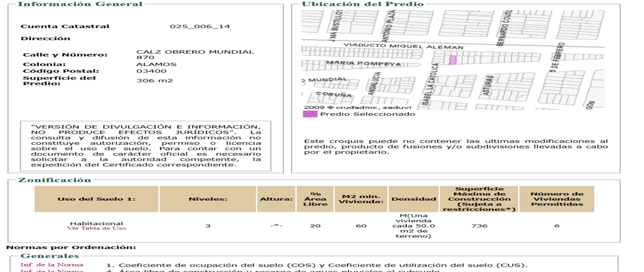Viewport: 644px width, 272px height.
Task: Click the Predio Seleccionado legend label
Action: tap(368, 114)
